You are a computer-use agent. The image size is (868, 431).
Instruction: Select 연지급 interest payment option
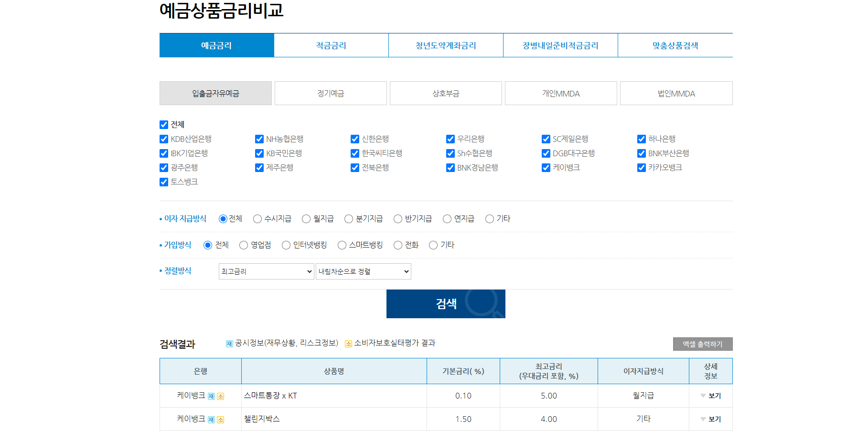[x=447, y=219]
